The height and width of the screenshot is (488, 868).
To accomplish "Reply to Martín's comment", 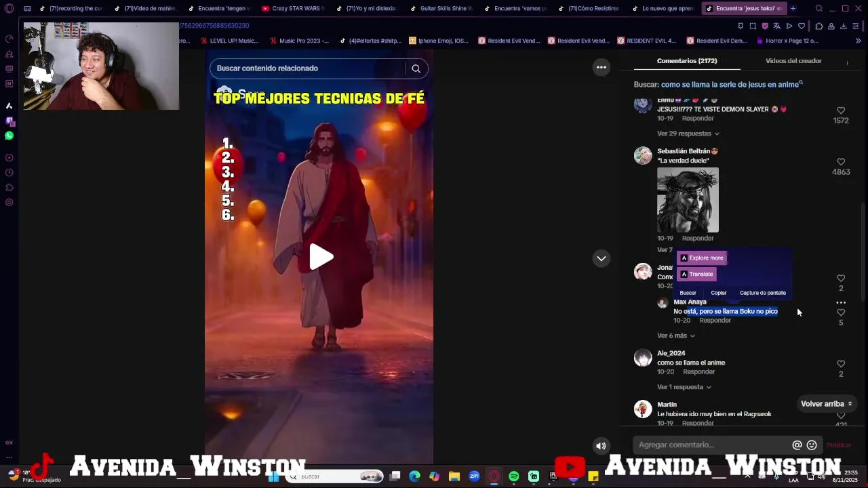I will (x=698, y=424).
